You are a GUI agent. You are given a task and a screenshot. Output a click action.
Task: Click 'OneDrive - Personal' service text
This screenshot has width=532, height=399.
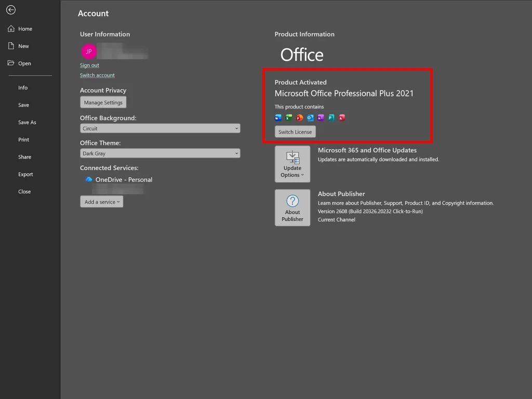(124, 179)
